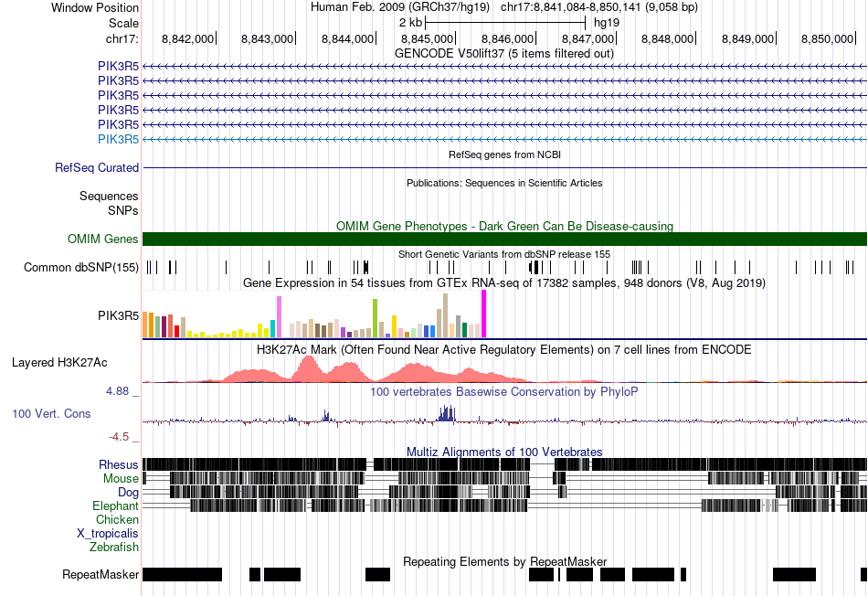Select the Chicken alignment row label
Viewport: 868px width, 596px height.
[x=117, y=519]
